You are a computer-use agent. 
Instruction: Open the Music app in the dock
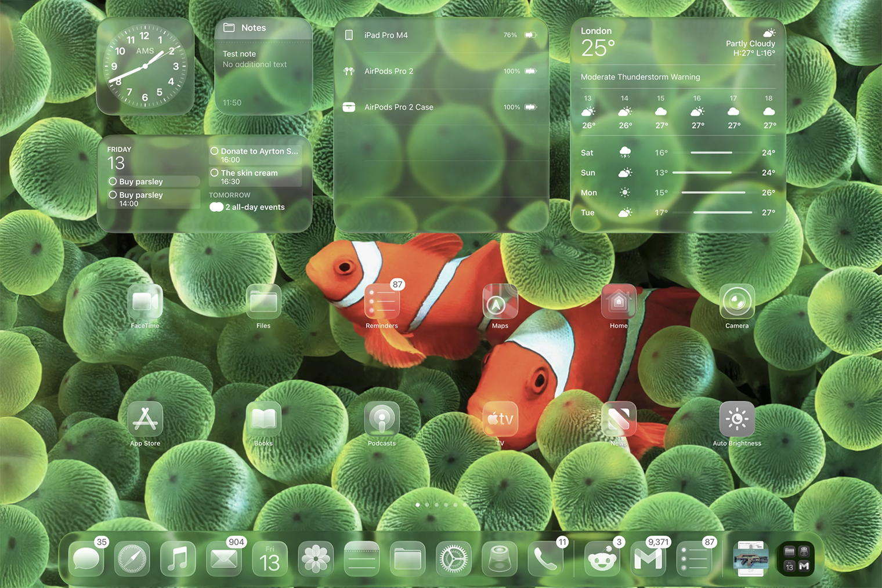click(178, 559)
